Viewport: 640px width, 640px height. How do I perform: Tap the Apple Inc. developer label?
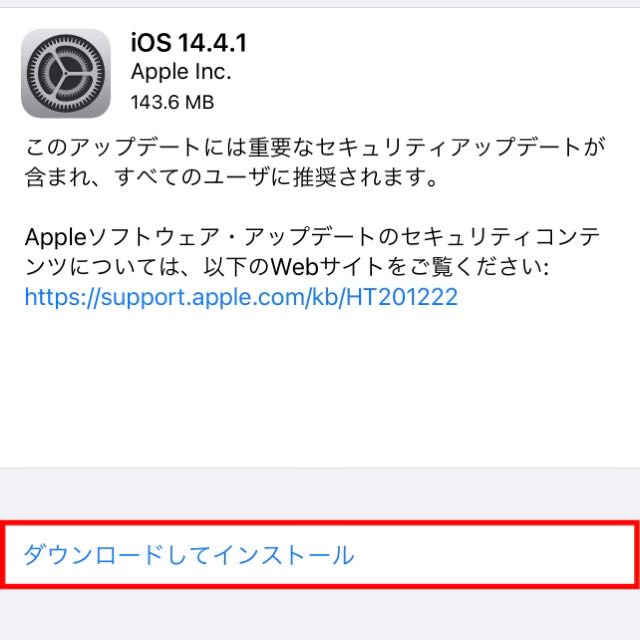181,72
